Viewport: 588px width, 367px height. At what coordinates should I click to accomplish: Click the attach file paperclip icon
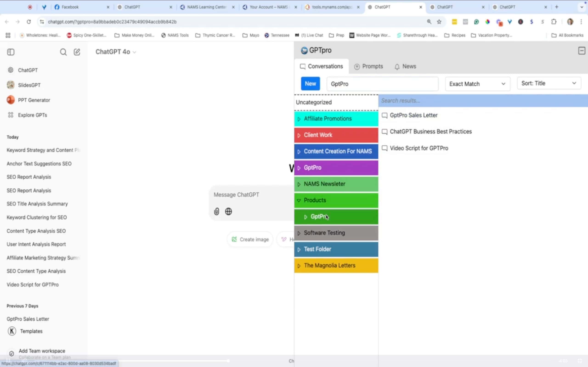click(x=216, y=211)
